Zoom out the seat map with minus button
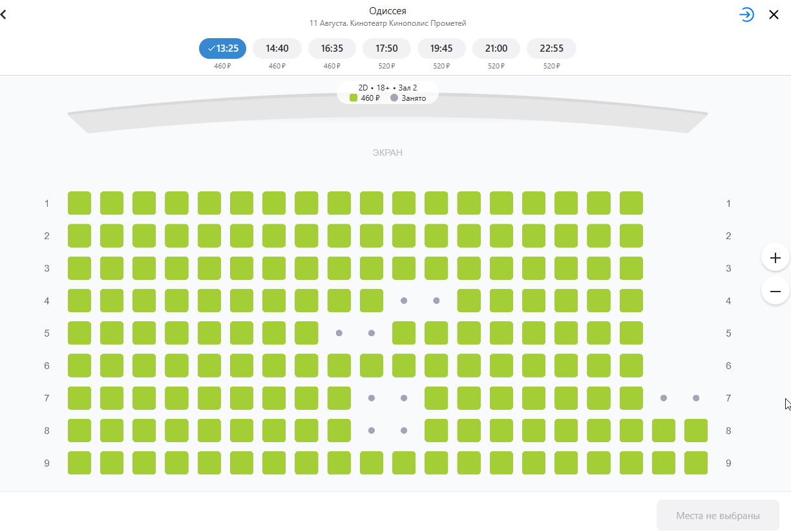Image resolution: width=791 pixels, height=532 pixels. [775, 291]
